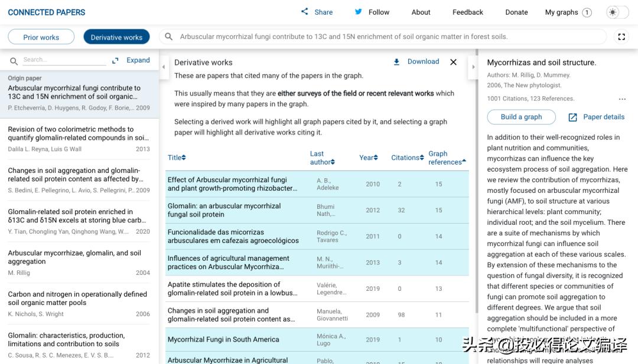The width and height of the screenshot is (638, 364).
Task: Click the fullscreen graph icon
Action: click(x=621, y=37)
